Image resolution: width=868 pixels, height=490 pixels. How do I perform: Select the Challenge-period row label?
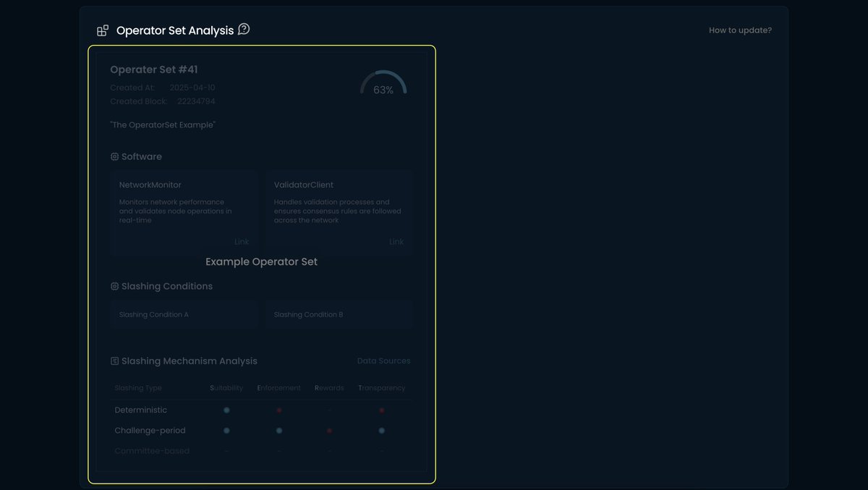150,430
